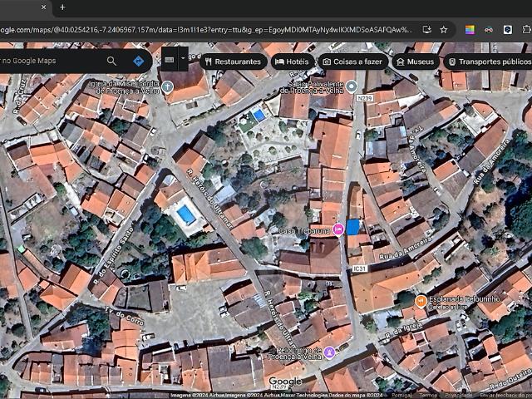
Task: Filter map by Restaurantes
Action: [x=233, y=62]
